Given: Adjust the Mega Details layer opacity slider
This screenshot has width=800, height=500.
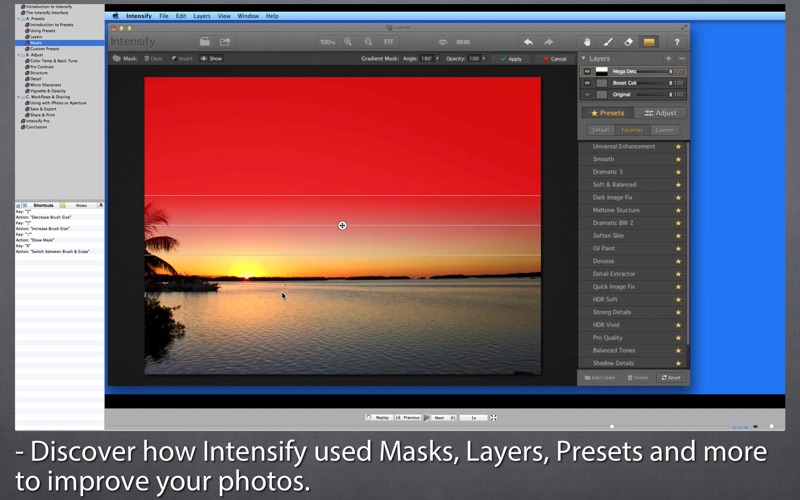Looking at the screenshot, I should (655, 71).
